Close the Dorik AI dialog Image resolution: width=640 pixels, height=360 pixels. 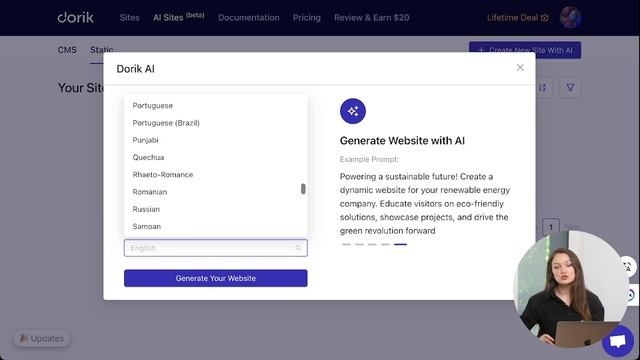[x=520, y=67]
